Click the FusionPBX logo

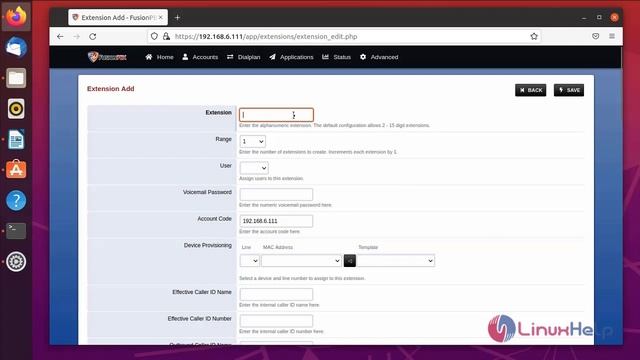[107, 57]
